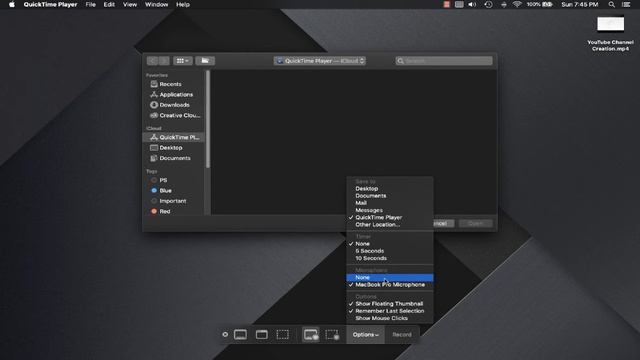Open the File menu
The width and height of the screenshot is (640, 360).
[x=91, y=4]
